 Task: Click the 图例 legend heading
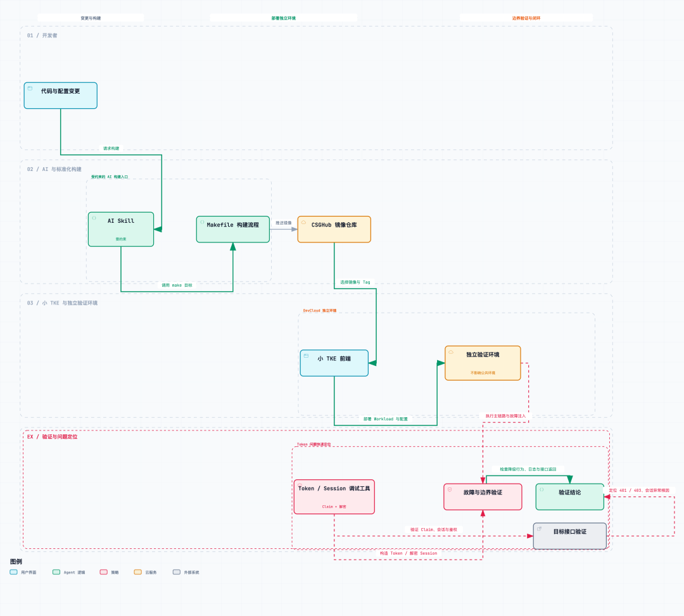16,562
